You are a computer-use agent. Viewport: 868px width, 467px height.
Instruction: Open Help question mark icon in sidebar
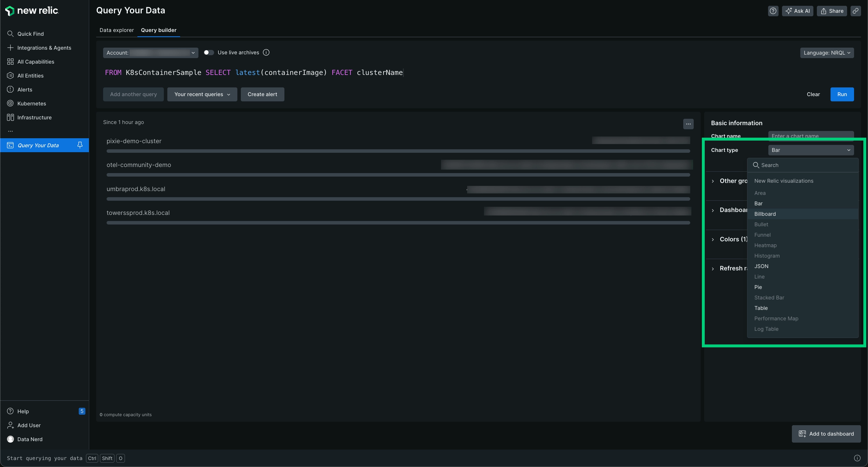coord(10,411)
